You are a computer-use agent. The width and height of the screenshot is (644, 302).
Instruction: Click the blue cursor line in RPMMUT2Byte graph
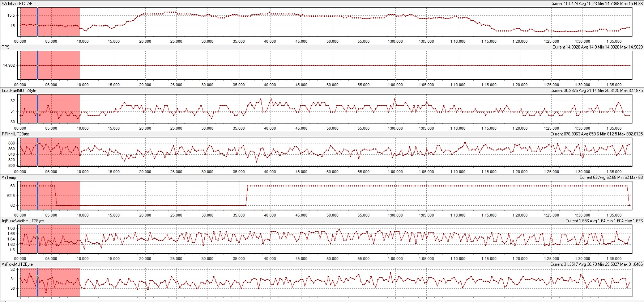[38, 152]
